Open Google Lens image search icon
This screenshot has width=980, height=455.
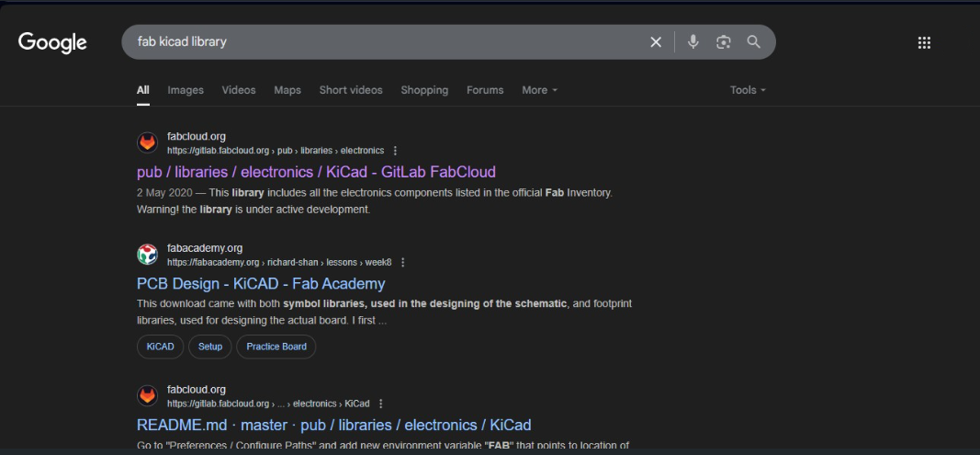(x=723, y=42)
